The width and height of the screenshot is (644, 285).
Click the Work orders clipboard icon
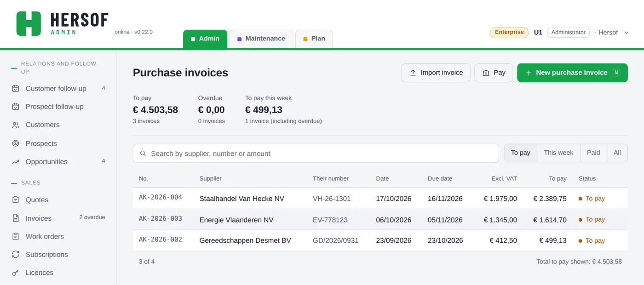[16, 236]
